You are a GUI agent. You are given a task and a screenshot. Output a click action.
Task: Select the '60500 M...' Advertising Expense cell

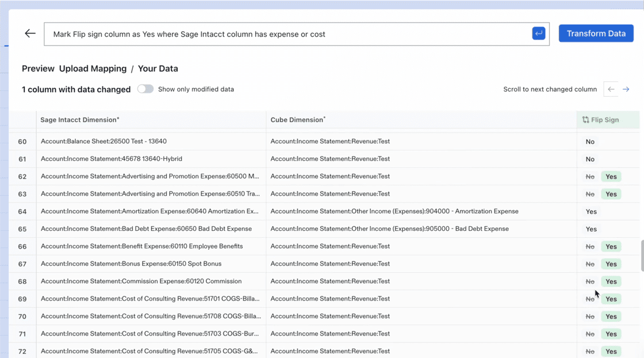(150, 176)
